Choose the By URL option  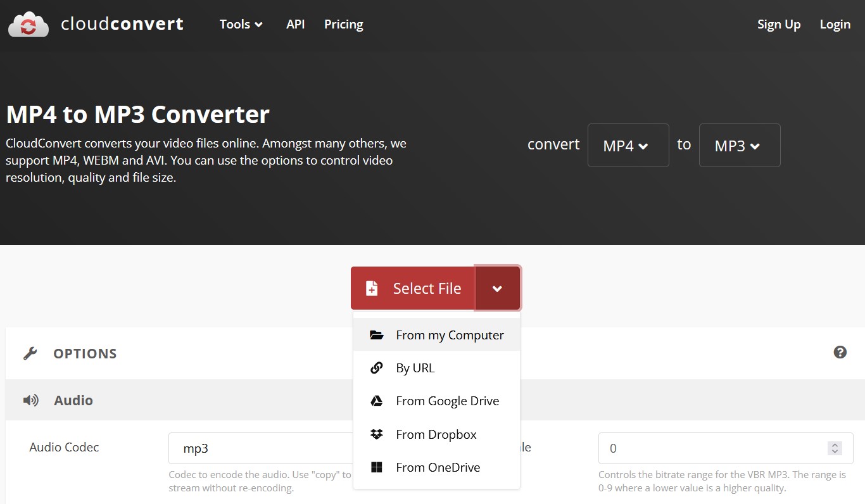tap(436, 368)
